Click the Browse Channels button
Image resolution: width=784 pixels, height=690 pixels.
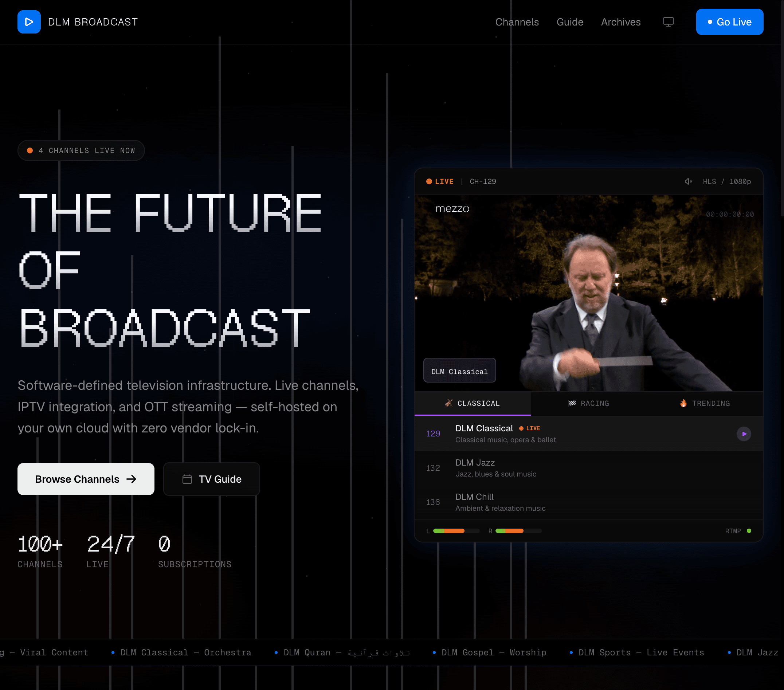[86, 479]
